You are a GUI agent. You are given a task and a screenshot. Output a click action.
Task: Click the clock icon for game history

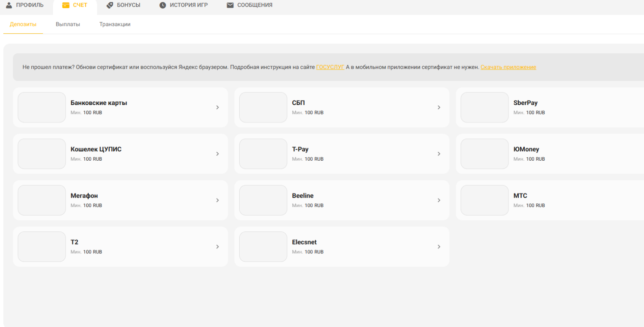point(163,5)
